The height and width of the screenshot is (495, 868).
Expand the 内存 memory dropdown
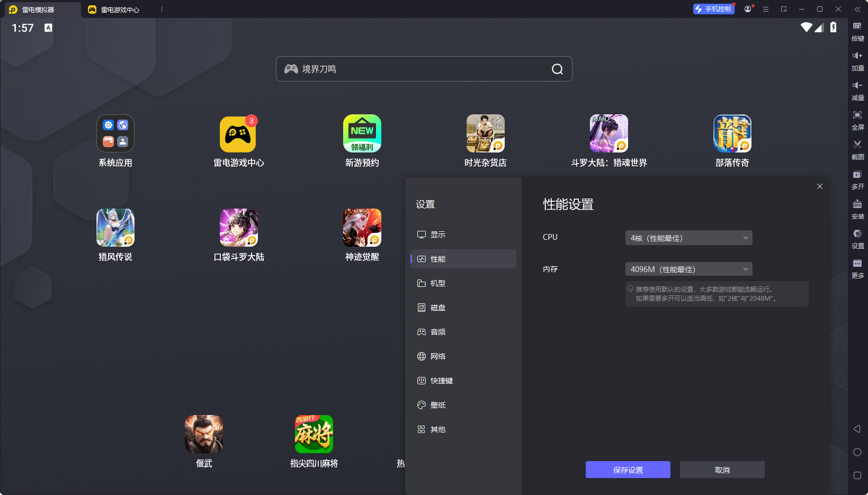688,269
